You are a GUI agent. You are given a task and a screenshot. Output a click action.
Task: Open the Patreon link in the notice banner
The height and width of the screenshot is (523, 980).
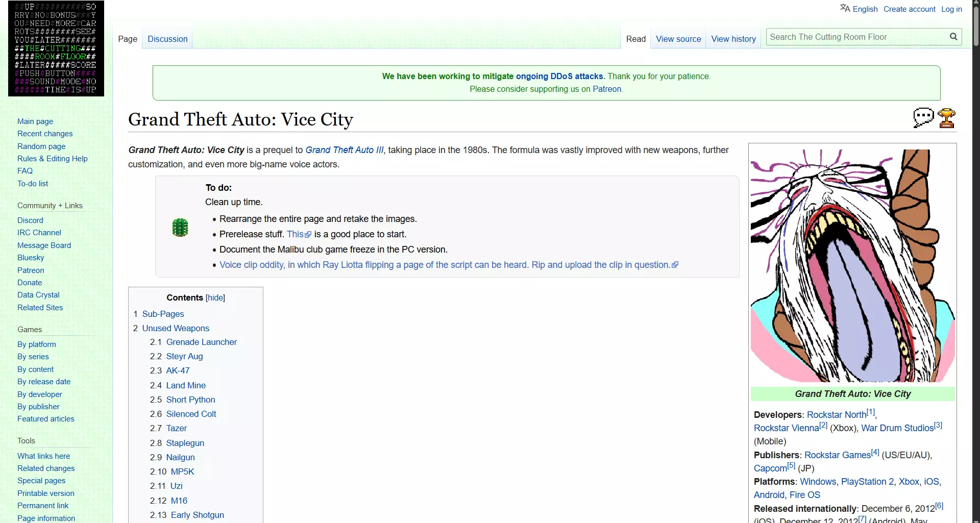[607, 89]
